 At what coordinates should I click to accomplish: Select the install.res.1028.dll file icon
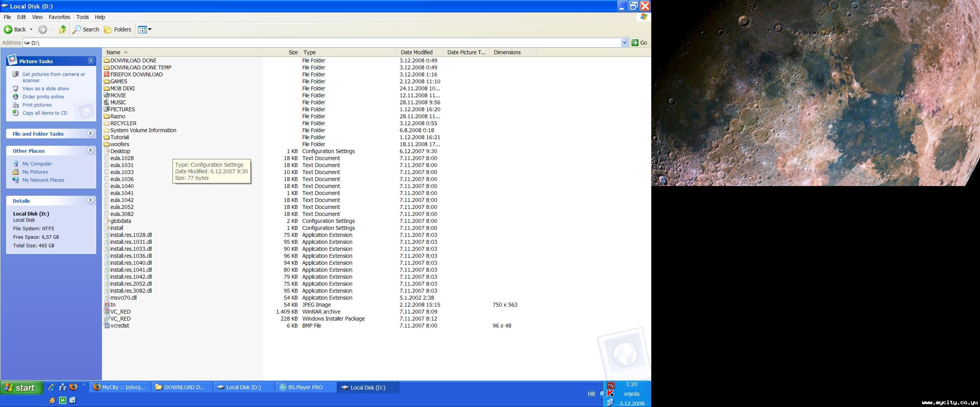tap(107, 235)
